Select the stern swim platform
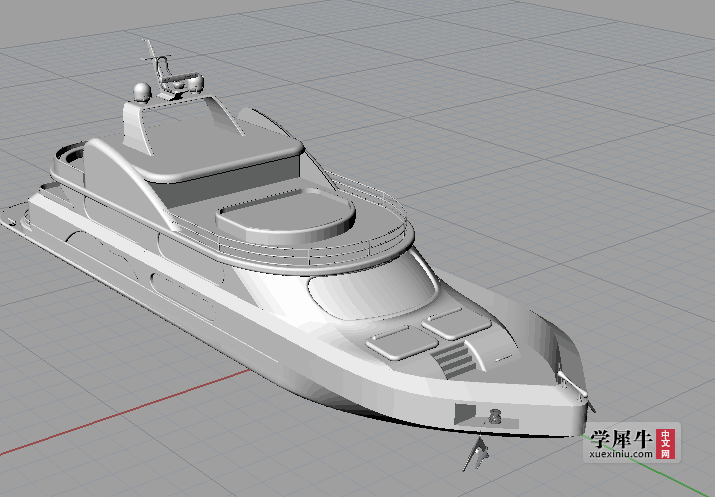Screen dimensions: 715x497 16,218
